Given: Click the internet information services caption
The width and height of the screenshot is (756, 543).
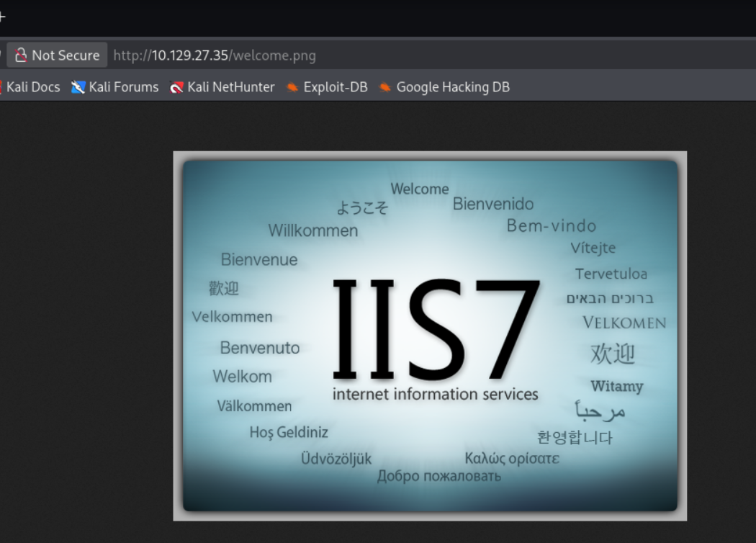Looking at the screenshot, I should coord(436,394).
